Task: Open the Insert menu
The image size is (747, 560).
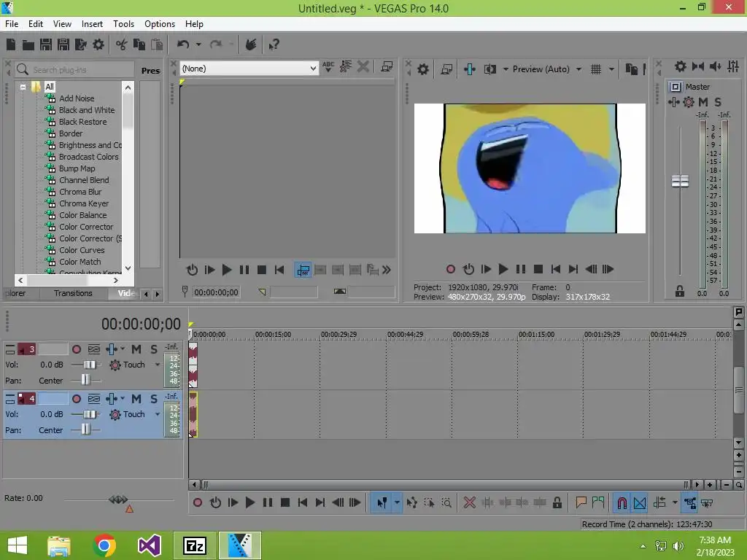Action: coord(92,24)
